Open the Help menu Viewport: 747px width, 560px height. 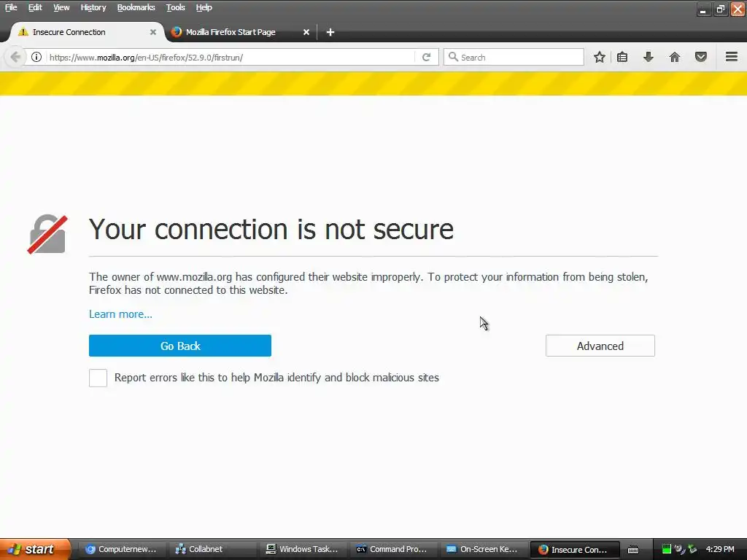(x=204, y=7)
